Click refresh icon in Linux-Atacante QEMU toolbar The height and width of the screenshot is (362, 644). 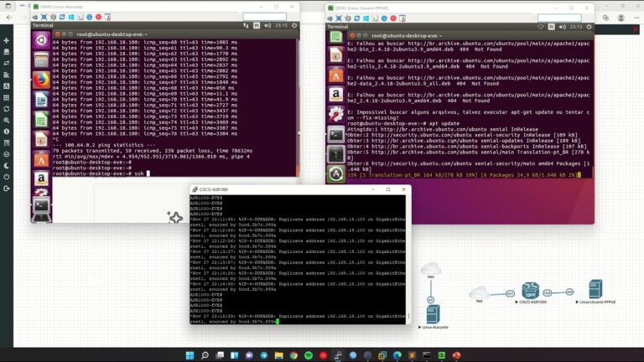tap(62, 18)
